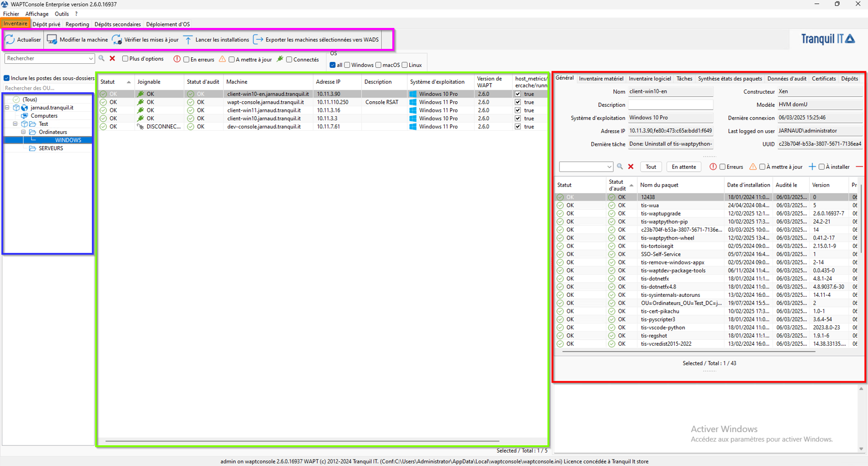868x466 pixels.
Task: Export selected machines to WADS
Action: (316, 40)
